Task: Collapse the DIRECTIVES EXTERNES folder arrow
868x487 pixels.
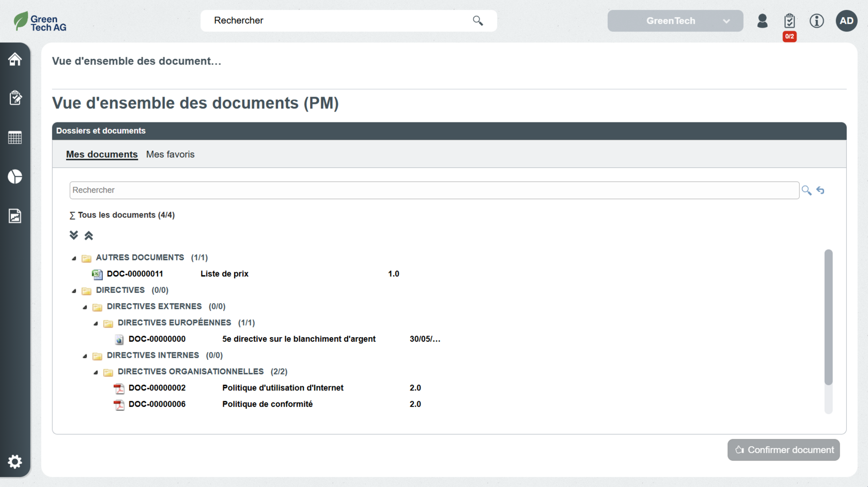Action: [85, 307]
